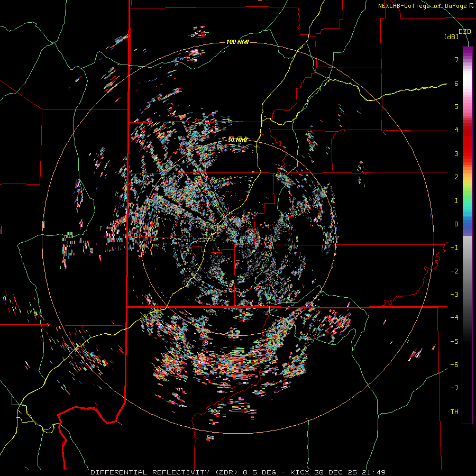Viewport: 476px width, 476px height.
Task: Click the -1 tick label on color scale
Action: [454, 248]
